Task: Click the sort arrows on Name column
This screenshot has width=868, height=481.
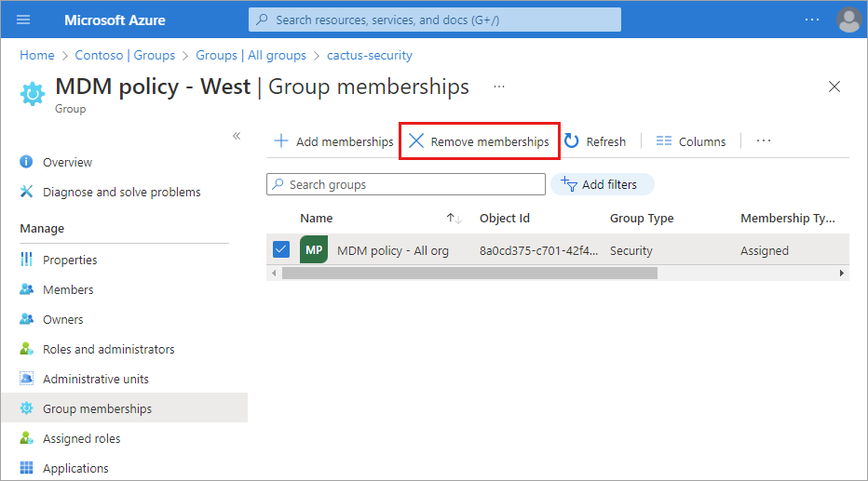Action: pyautogui.click(x=454, y=219)
